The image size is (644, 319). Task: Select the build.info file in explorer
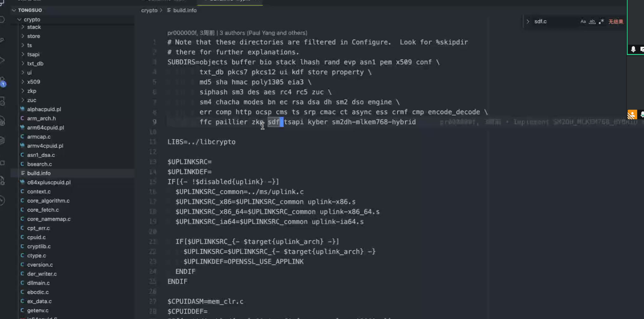(x=39, y=173)
